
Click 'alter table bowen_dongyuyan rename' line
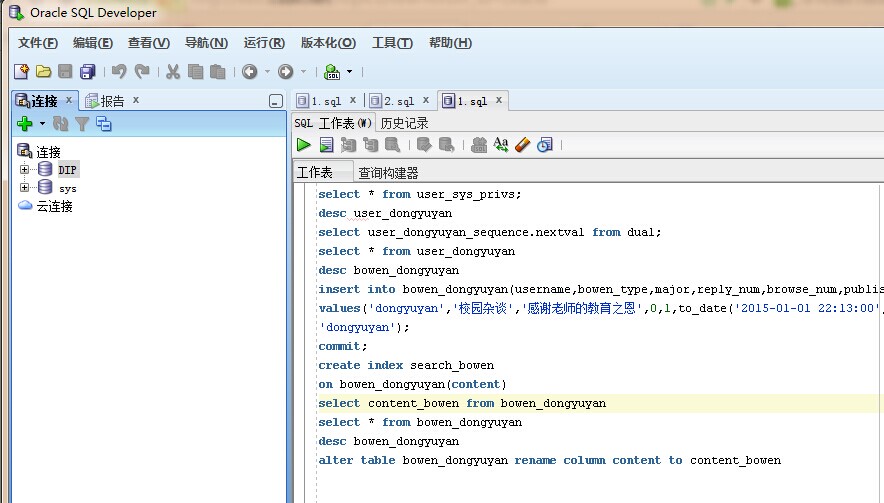[550, 460]
